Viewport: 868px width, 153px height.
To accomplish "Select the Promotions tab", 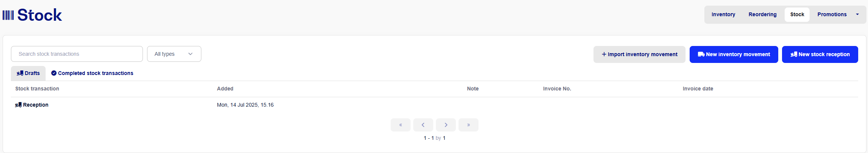I will 832,14.
